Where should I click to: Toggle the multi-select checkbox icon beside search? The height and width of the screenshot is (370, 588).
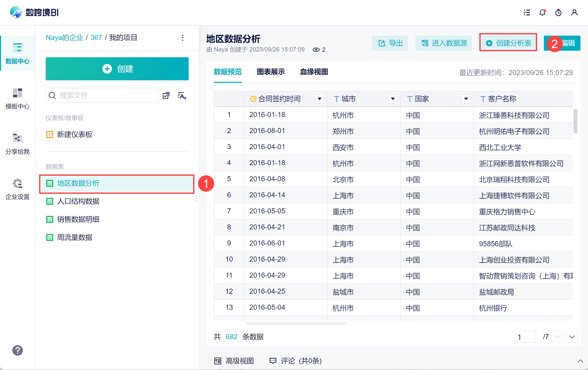pyautogui.click(x=166, y=96)
